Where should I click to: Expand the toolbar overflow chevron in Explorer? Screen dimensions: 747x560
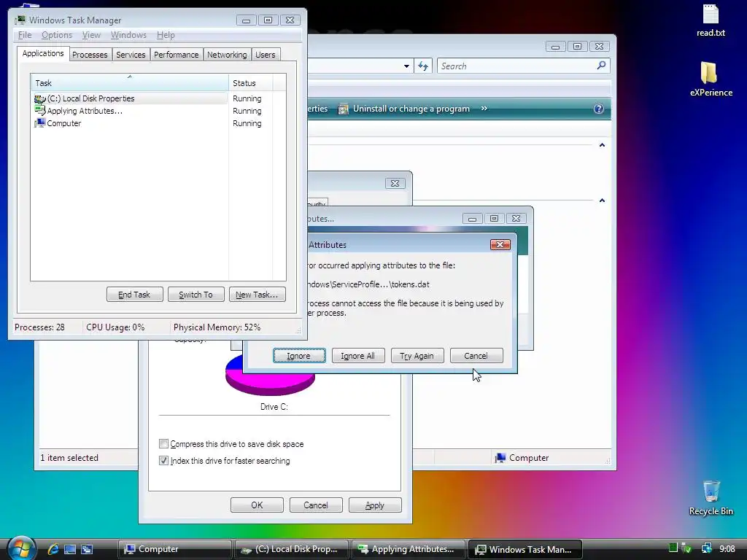pyautogui.click(x=484, y=109)
